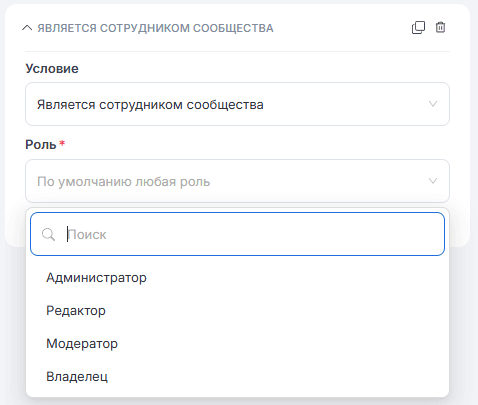Open the Условие dropdown

tap(237, 104)
